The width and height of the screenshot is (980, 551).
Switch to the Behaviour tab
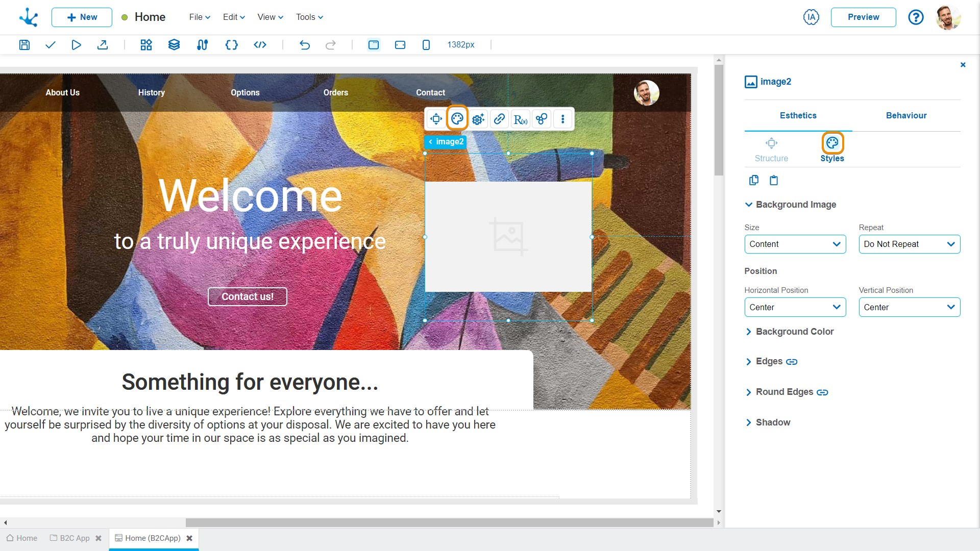[906, 115]
